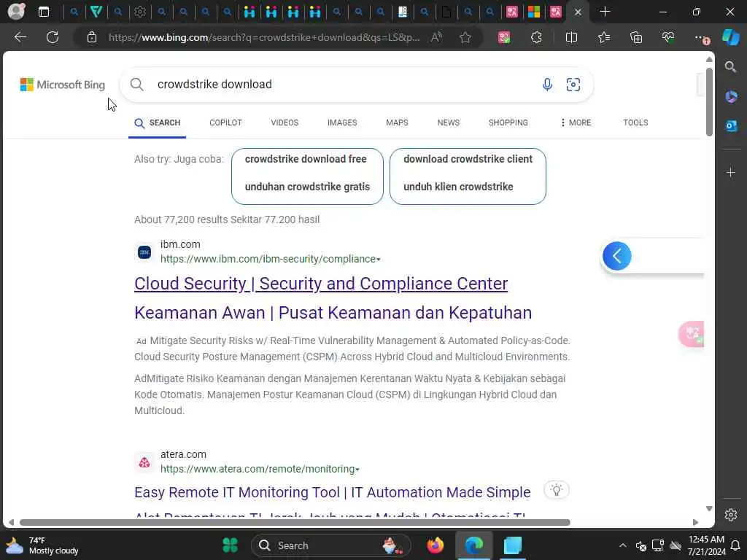747x560 pixels.
Task: Click into the crowdstrike download search box
Action: tap(343, 85)
